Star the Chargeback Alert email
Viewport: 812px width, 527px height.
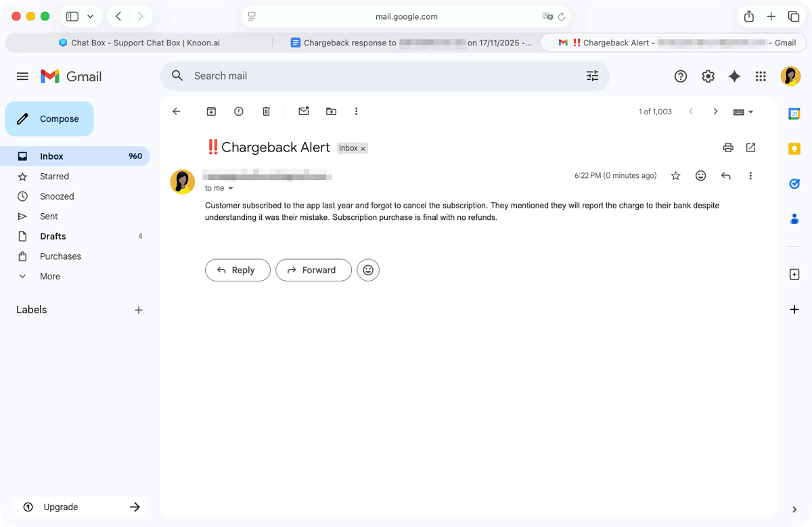(675, 175)
